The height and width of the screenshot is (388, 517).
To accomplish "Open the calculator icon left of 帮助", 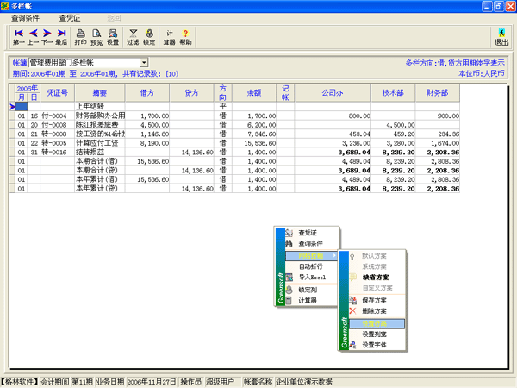I will click(169, 37).
